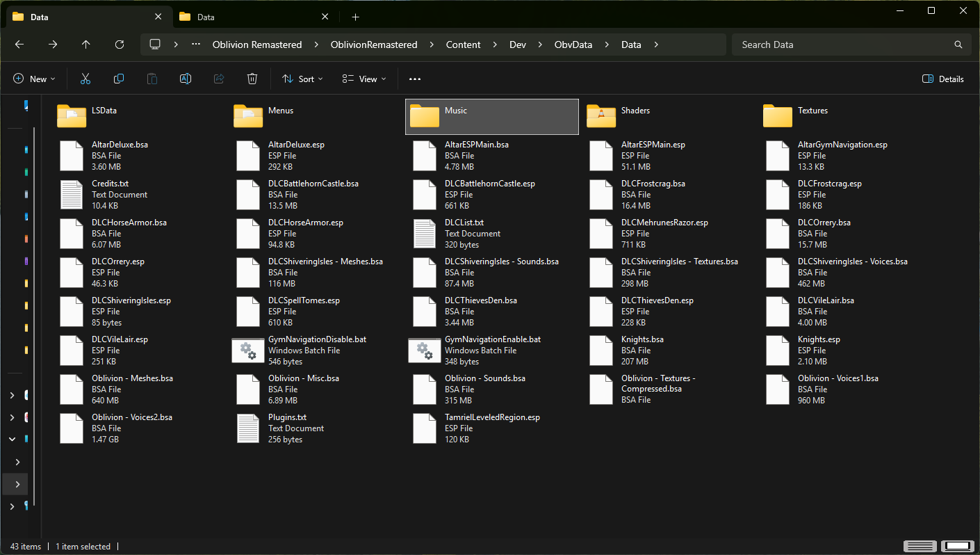Screen dimensions: 980x555
Task: Click the Paste icon in the toolbar
Action: click(x=152, y=78)
